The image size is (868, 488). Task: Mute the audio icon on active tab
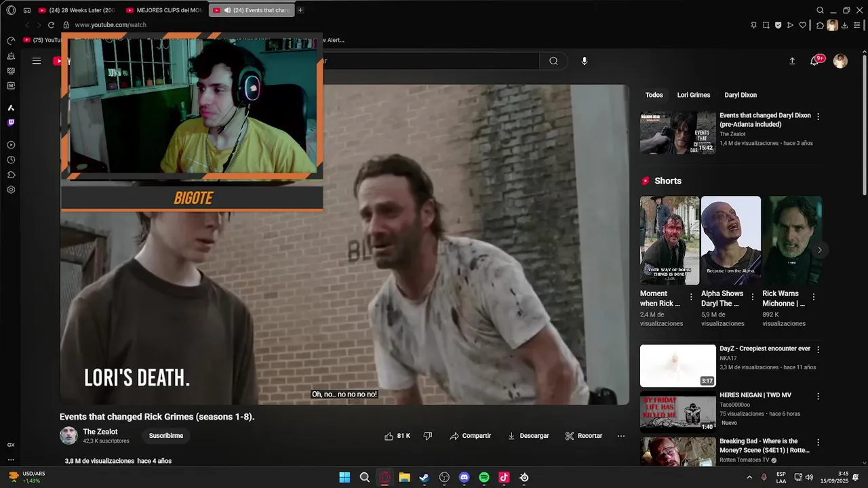(228, 10)
